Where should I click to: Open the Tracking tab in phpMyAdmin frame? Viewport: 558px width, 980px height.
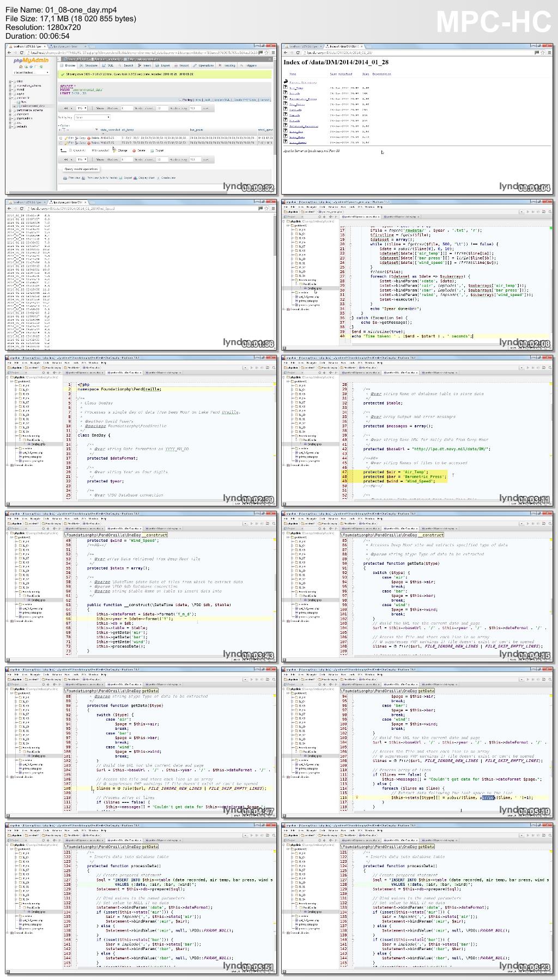[x=228, y=65]
